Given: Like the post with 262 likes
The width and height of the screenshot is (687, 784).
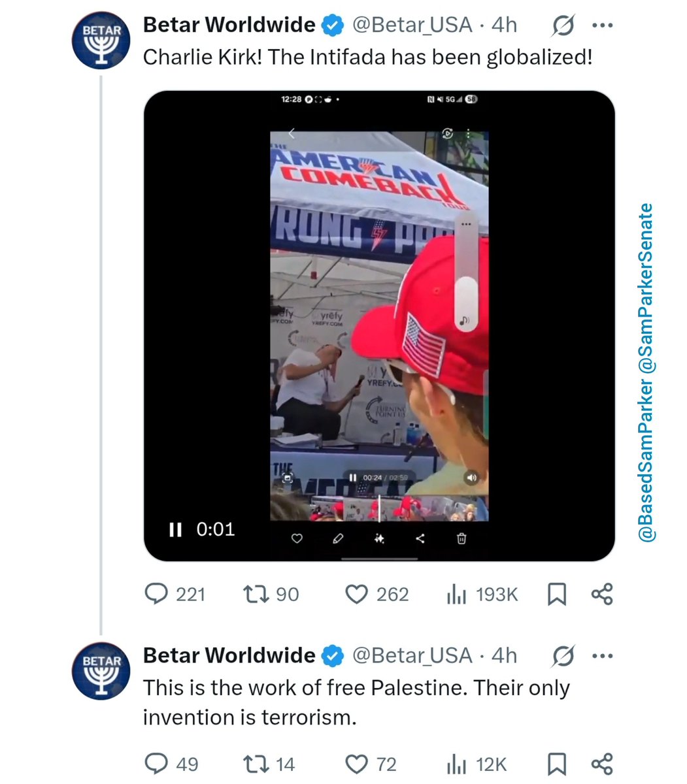Looking at the screenshot, I should 377,595.
